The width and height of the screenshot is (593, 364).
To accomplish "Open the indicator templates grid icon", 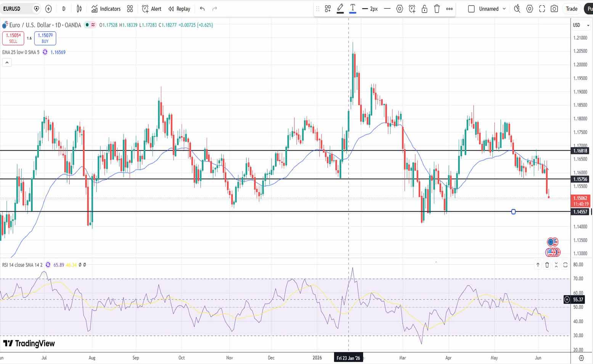I will click(x=130, y=8).
